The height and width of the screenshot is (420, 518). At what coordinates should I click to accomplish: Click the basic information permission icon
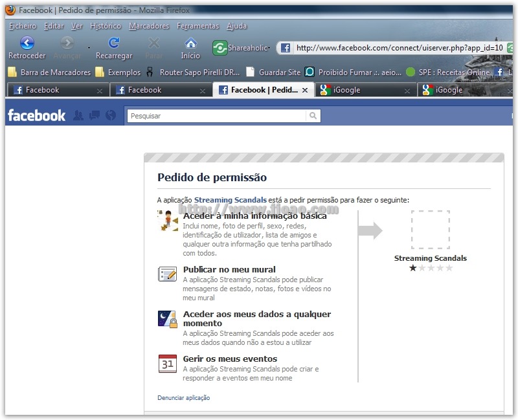pyautogui.click(x=168, y=220)
